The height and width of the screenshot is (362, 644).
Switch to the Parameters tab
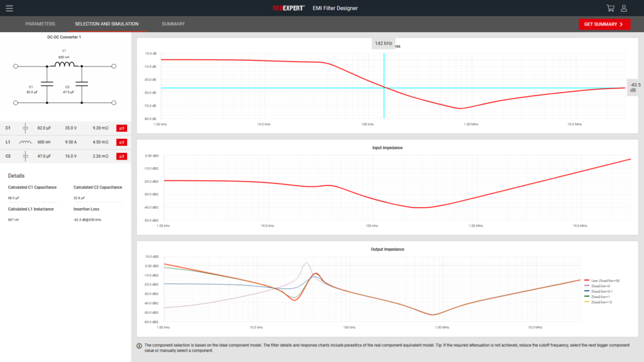40,24
